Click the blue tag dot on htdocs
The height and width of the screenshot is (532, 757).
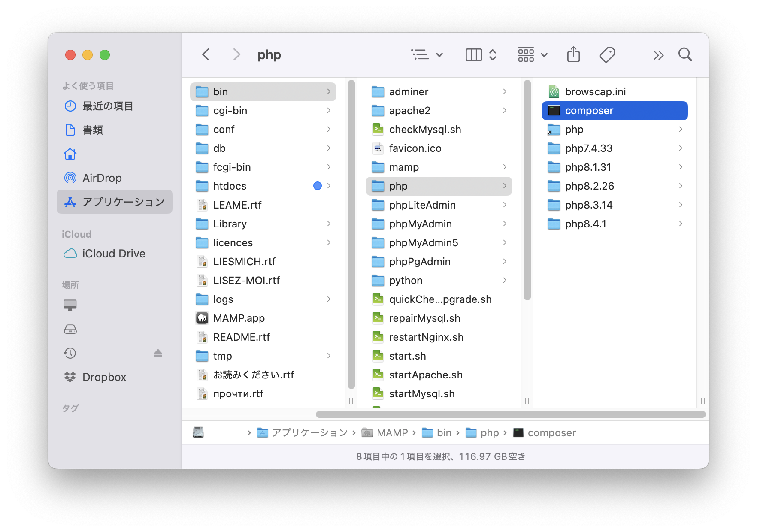pos(317,186)
